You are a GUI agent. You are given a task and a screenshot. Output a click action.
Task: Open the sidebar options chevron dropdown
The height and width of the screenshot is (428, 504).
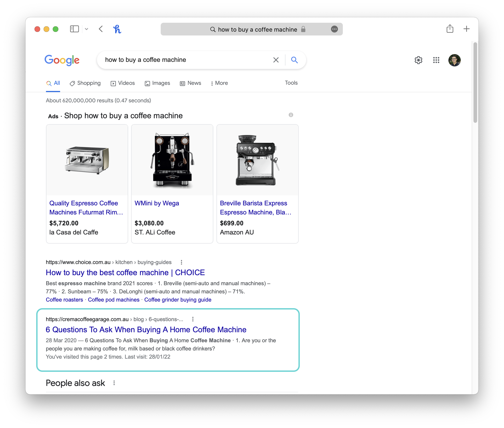tap(87, 29)
